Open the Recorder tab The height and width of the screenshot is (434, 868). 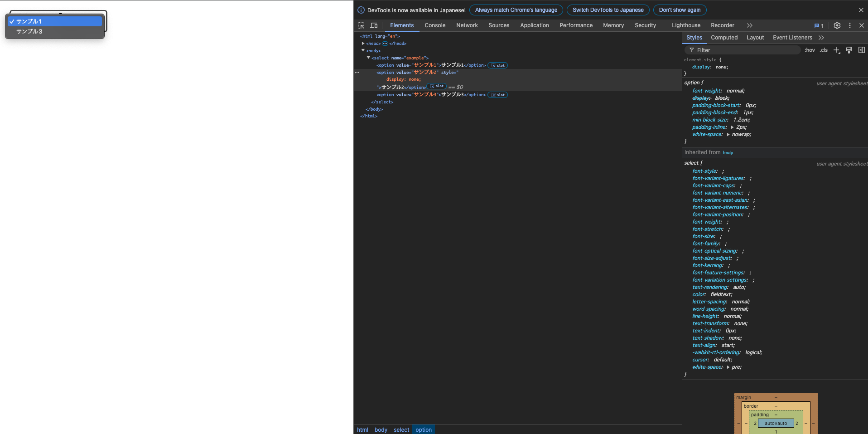point(723,25)
